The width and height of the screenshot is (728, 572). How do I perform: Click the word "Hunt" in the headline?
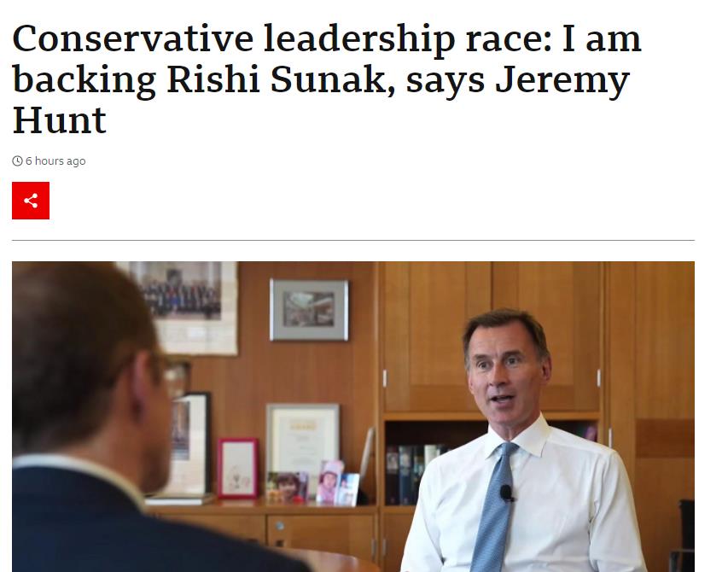pos(60,120)
